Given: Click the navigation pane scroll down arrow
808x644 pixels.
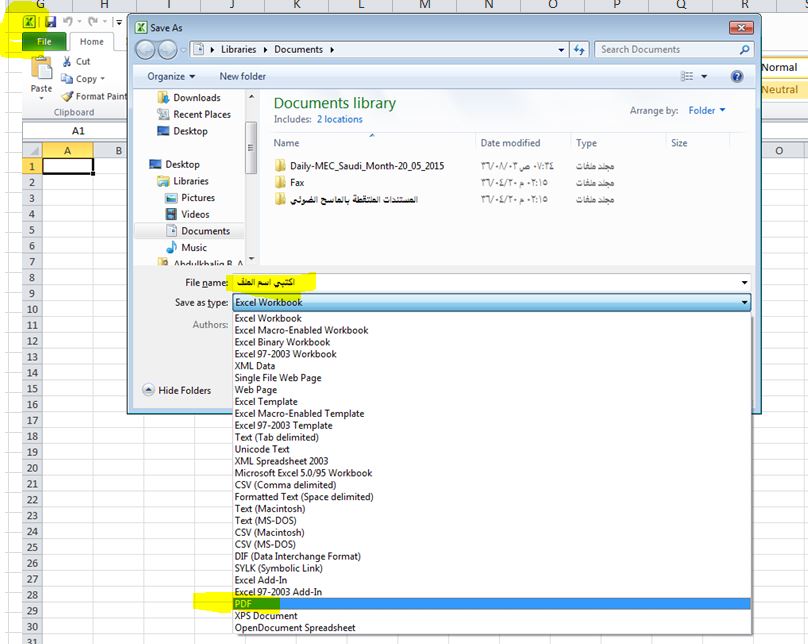Looking at the screenshot, I should [251, 259].
